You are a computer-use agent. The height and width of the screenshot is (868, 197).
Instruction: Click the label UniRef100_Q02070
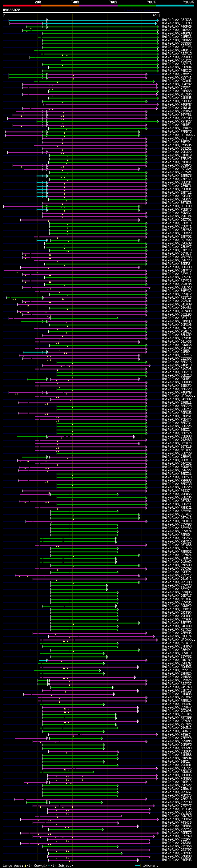[177, 443]
